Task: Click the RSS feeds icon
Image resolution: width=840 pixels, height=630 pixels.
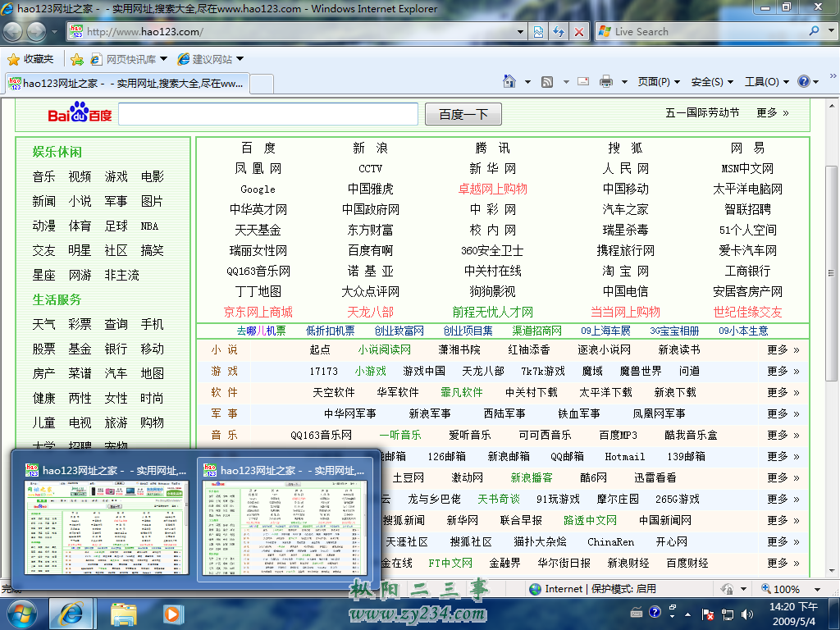Action: (547, 82)
